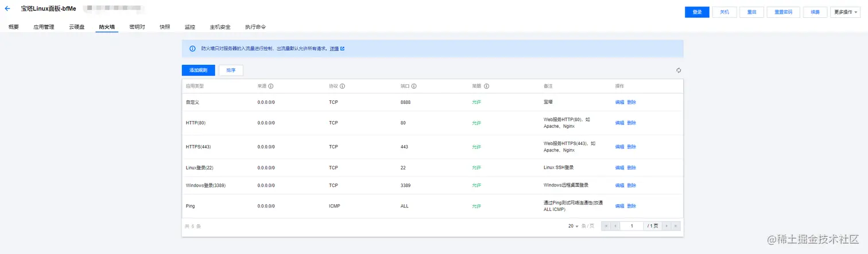Click the 宝塔 remark cell
868x254 pixels.
(x=548, y=102)
